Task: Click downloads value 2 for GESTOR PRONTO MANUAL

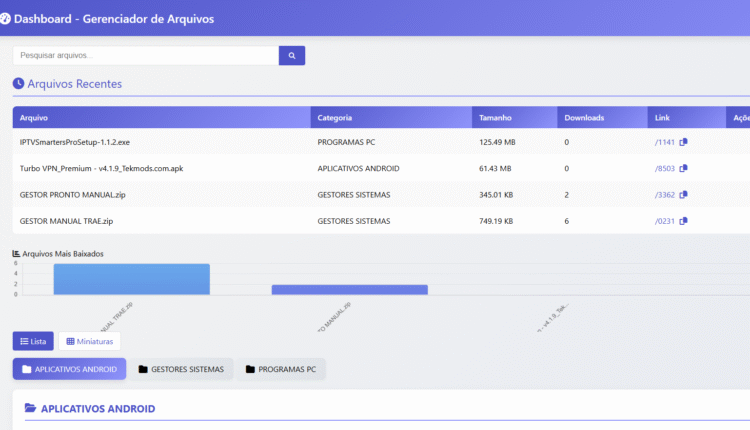Action: point(567,195)
